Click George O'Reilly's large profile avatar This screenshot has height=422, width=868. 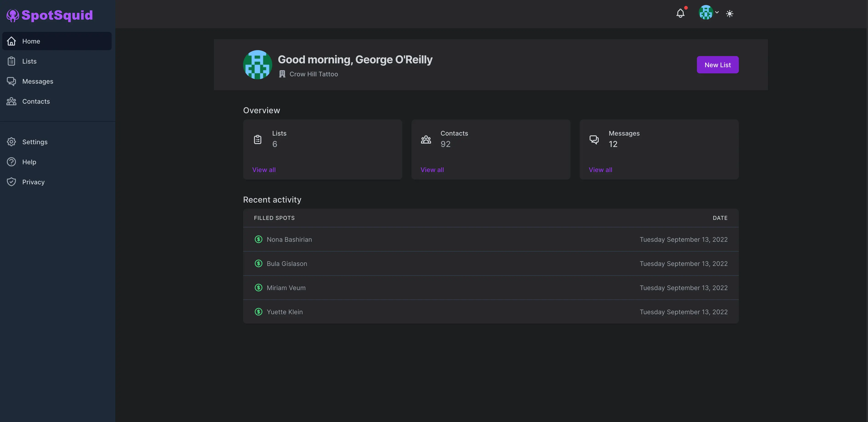pos(257,65)
